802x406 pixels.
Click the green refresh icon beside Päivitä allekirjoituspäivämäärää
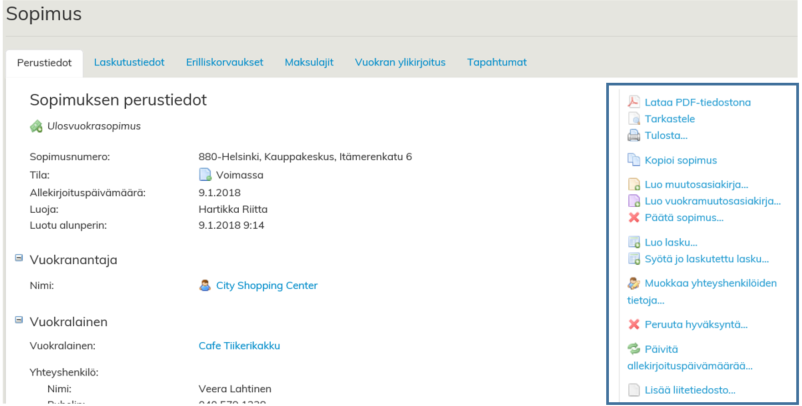pyautogui.click(x=633, y=349)
